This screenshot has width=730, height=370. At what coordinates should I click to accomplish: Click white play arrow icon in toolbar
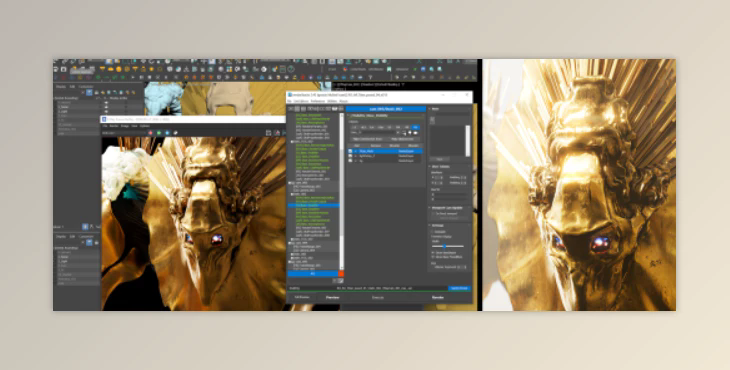point(133,77)
